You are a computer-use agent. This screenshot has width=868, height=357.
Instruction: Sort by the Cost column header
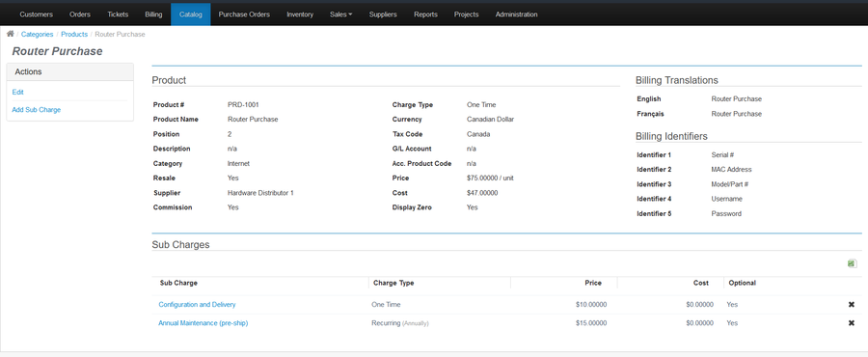point(701,283)
